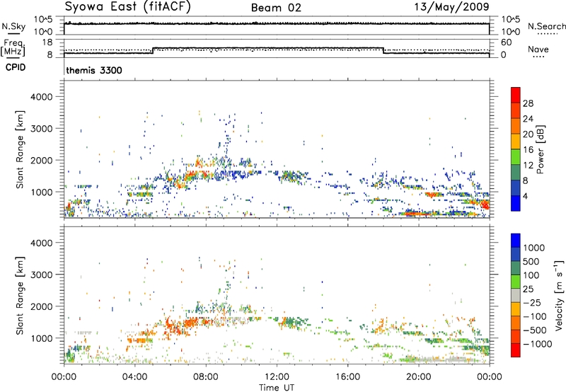Screen dimensions: 566x392
Task: Click the blue top of the Velocity color bar
Action: point(516,241)
